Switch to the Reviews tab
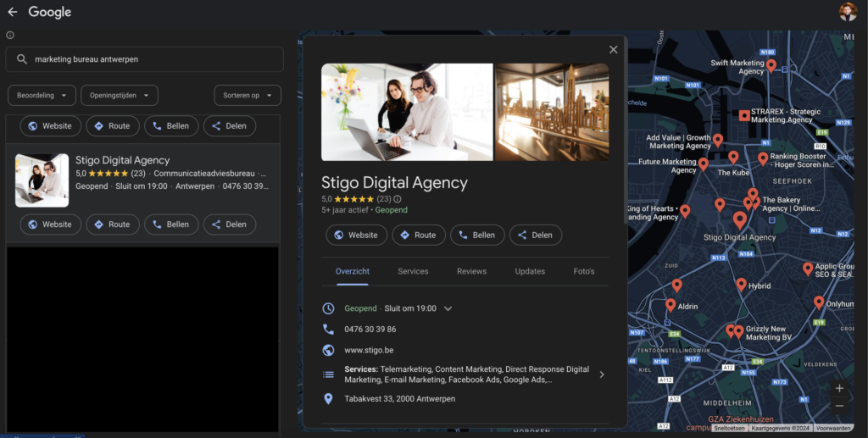 point(471,272)
